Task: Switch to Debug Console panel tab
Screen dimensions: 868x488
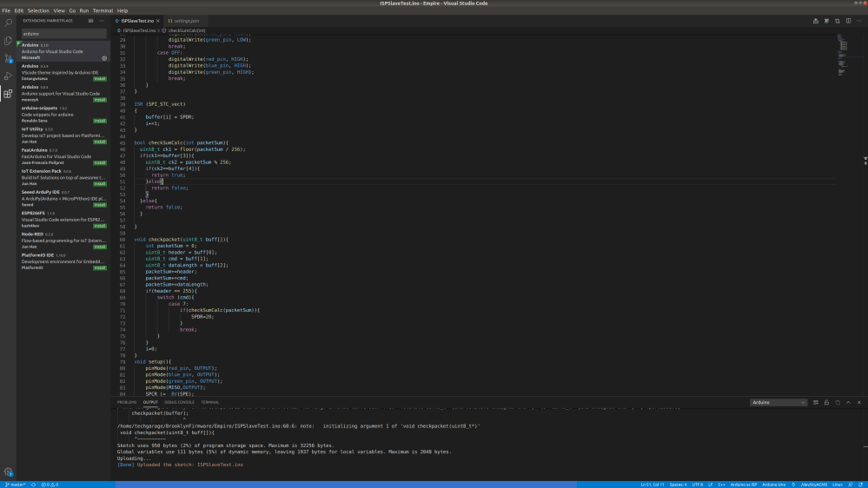Action: (179, 402)
